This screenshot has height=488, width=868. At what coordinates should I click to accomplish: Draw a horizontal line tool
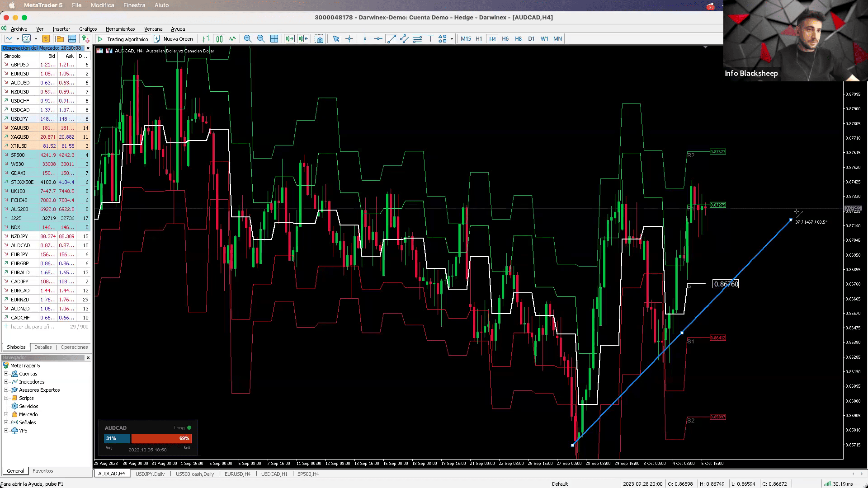378,39
